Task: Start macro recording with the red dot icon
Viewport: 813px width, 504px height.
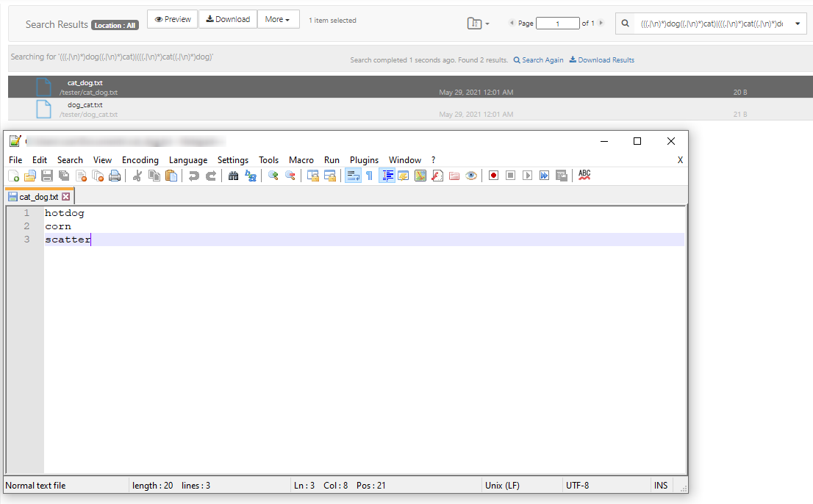Action: (x=493, y=176)
